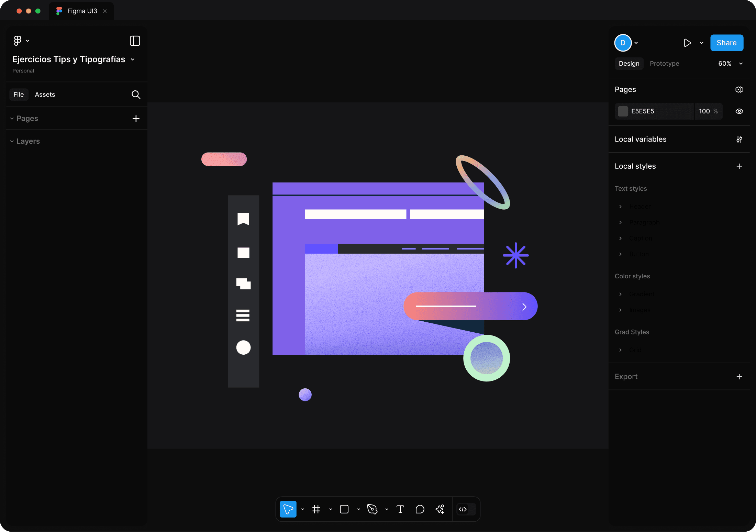Screen dimensions: 756x532
Task: Click the Share button
Action: 726,43
